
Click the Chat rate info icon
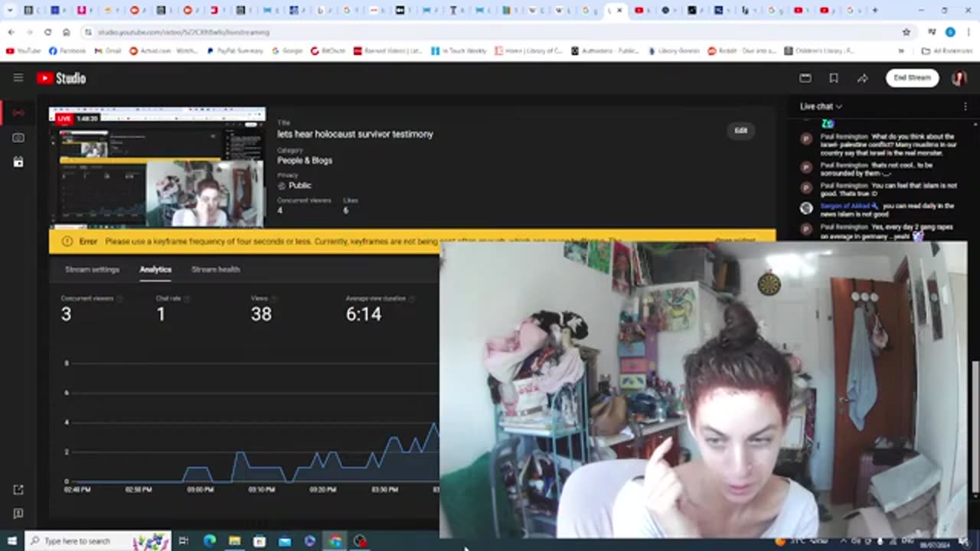coord(186,298)
